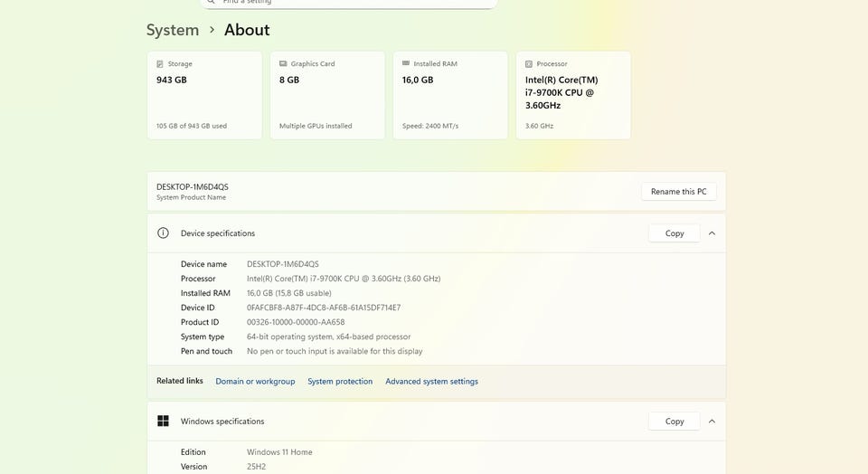Click the Device specifications info icon
The image size is (868, 474).
163,233
